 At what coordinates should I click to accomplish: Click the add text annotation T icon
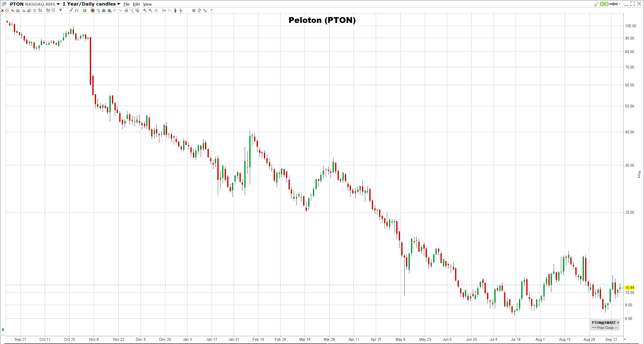click(104, 10)
